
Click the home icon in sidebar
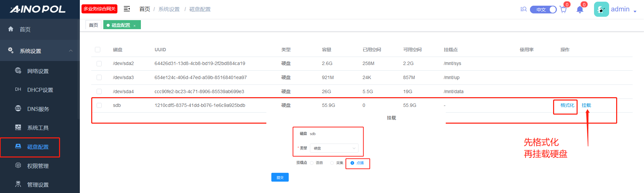coord(11,29)
